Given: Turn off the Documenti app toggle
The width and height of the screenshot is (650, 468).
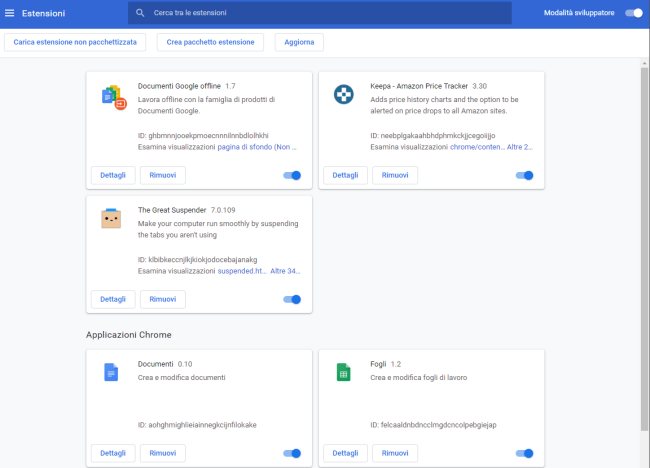Looking at the screenshot, I should 292,453.
